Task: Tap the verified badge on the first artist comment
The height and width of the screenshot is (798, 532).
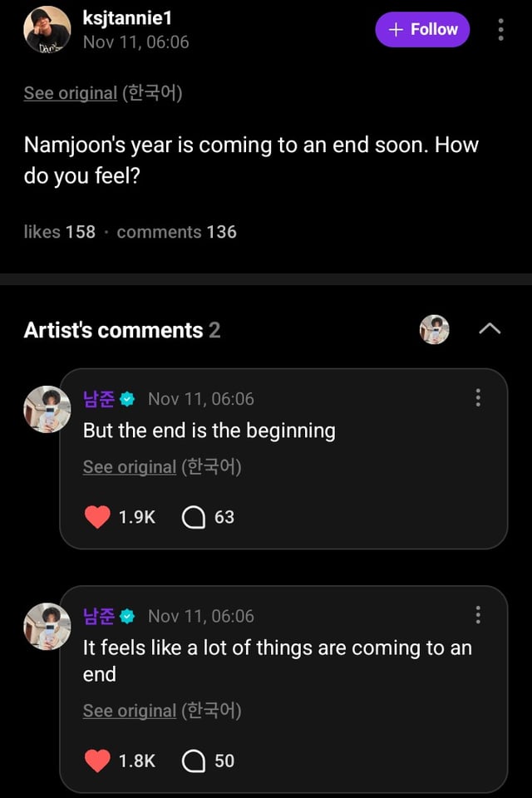Action: (x=127, y=399)
